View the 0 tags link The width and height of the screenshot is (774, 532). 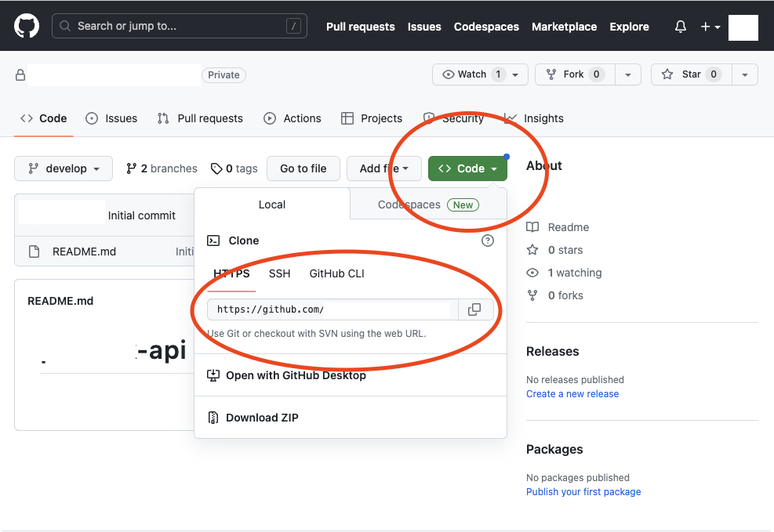pos(234,168)
